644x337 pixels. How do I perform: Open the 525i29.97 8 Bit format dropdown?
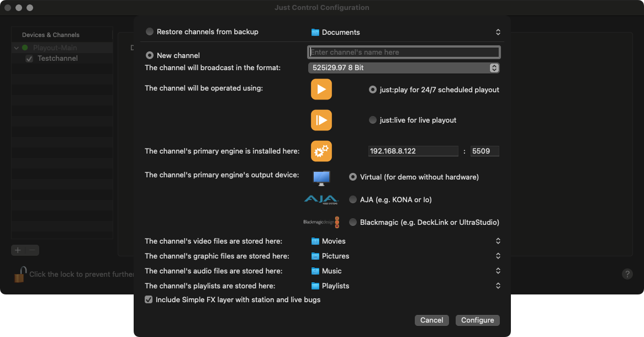404,68
